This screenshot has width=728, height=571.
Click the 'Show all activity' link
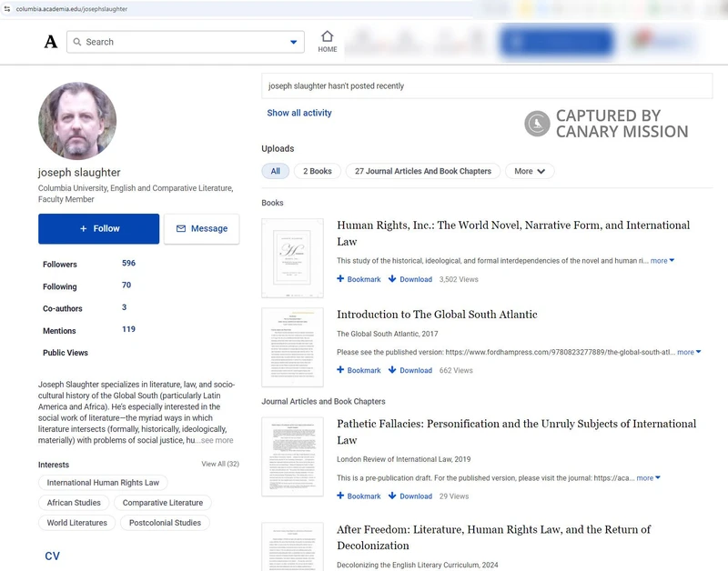(298, 113)
